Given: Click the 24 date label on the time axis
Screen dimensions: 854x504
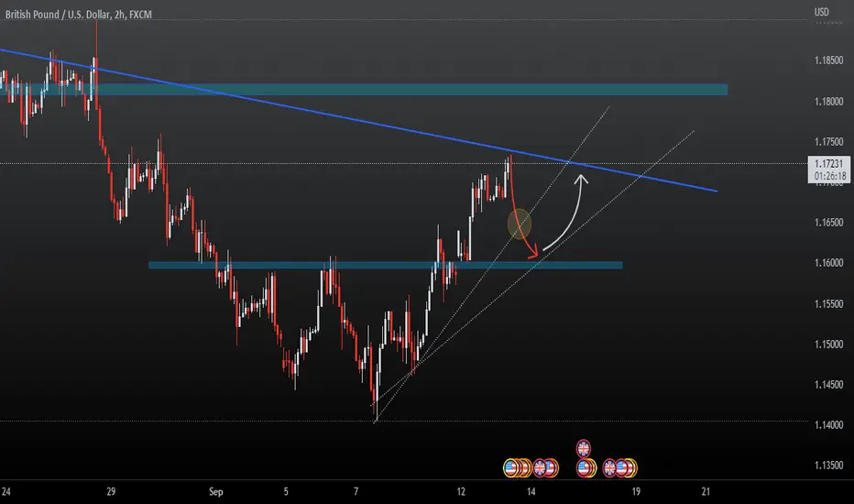Looking at the screenshot, I should pyautogui.click(x=6, y=491).
